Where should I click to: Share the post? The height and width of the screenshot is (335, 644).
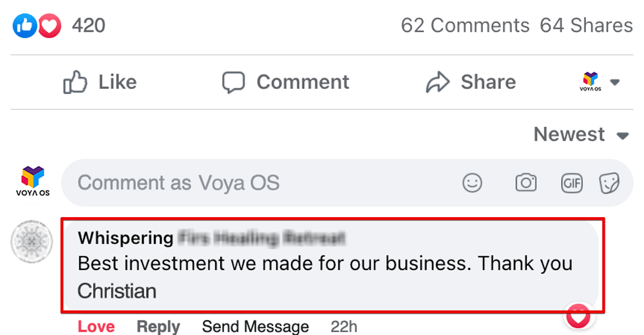[x=471, y=82]
